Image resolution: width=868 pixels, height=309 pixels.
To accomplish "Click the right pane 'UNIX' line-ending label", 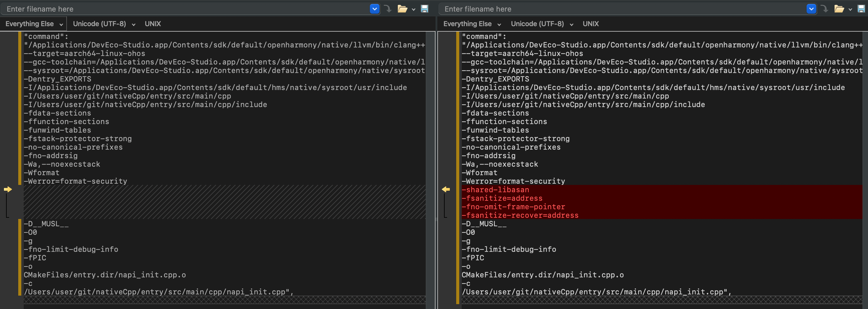I will (590, 24).
